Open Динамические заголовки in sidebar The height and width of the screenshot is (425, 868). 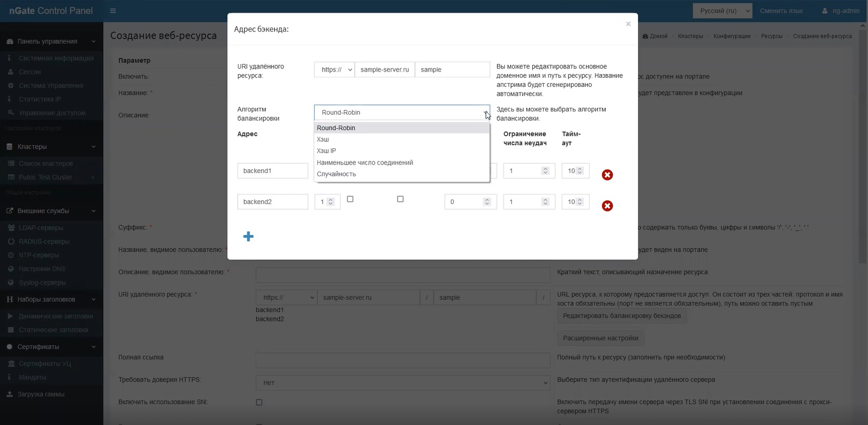point(52,316)
